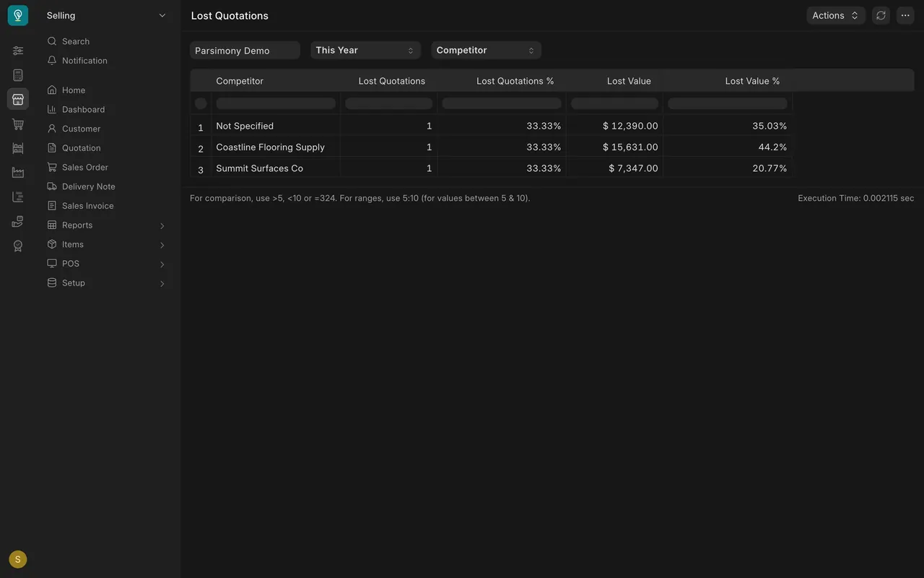The image size is (924, 578).
Task: Open the hand-holding-box module icon
Action: coord(18,221)
